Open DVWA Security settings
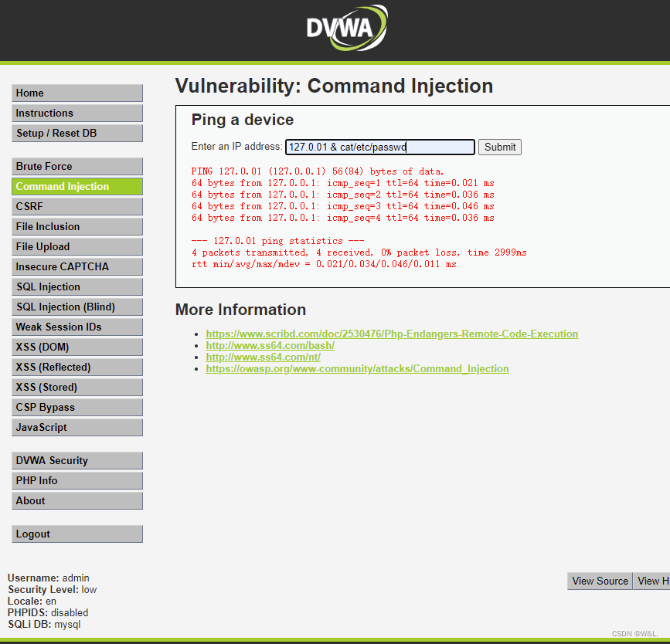Screen dimensions: 670x644 (77, 461)
